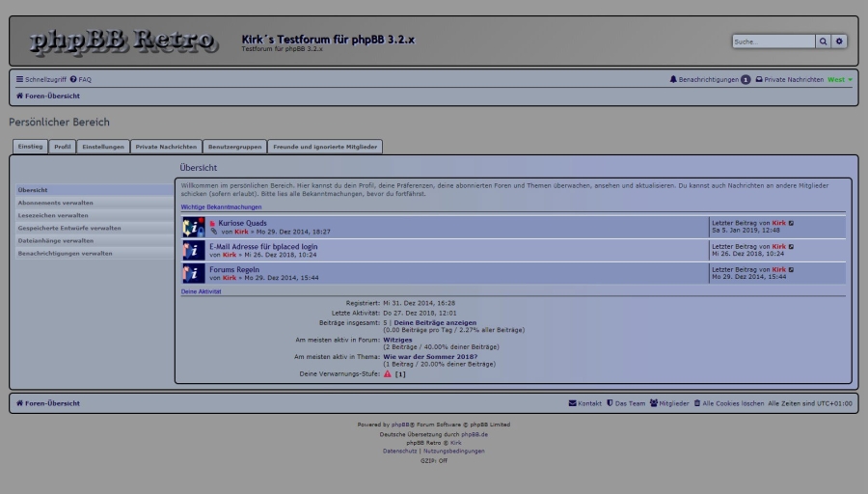Open the Private Nachrichten header link
The image size is (868, 494).
793,79
